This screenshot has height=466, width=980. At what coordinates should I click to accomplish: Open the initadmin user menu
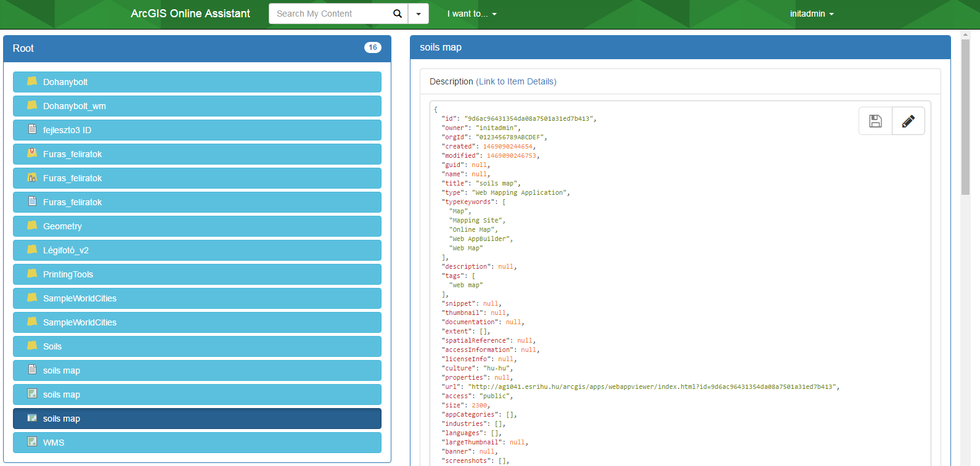point(812,14)
